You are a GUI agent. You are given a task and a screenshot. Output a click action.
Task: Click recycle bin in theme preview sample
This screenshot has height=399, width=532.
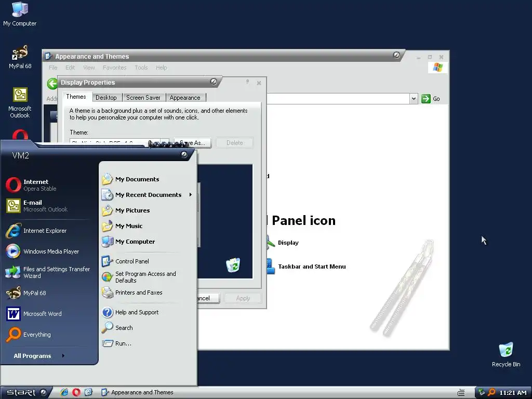[x=233, y=265]
